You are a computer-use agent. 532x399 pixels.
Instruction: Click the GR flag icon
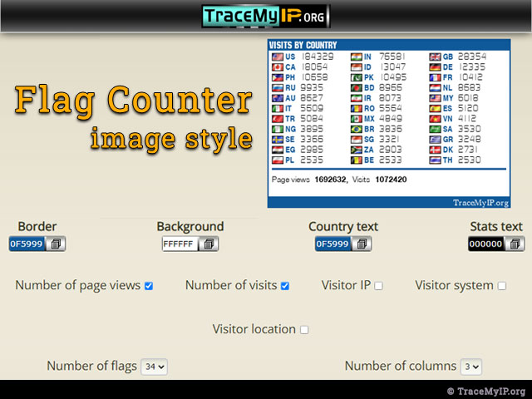[435, 140]
